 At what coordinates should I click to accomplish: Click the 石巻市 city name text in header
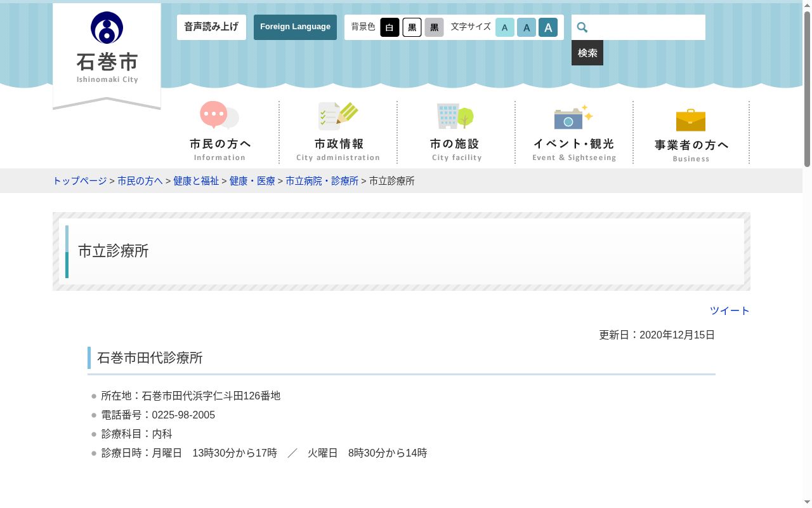coord(107,62)
